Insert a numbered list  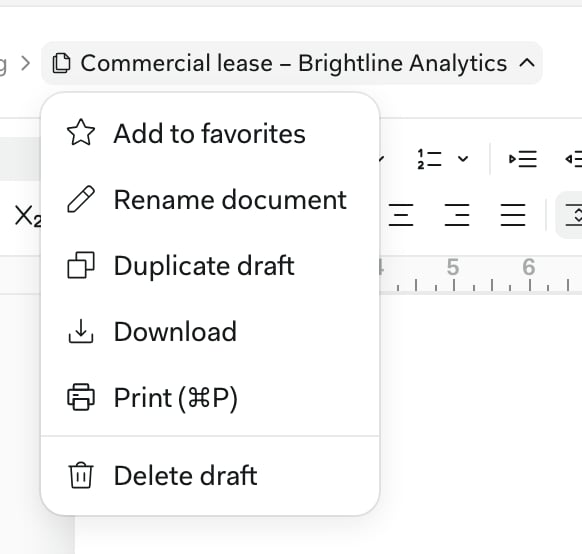[429, 160]
